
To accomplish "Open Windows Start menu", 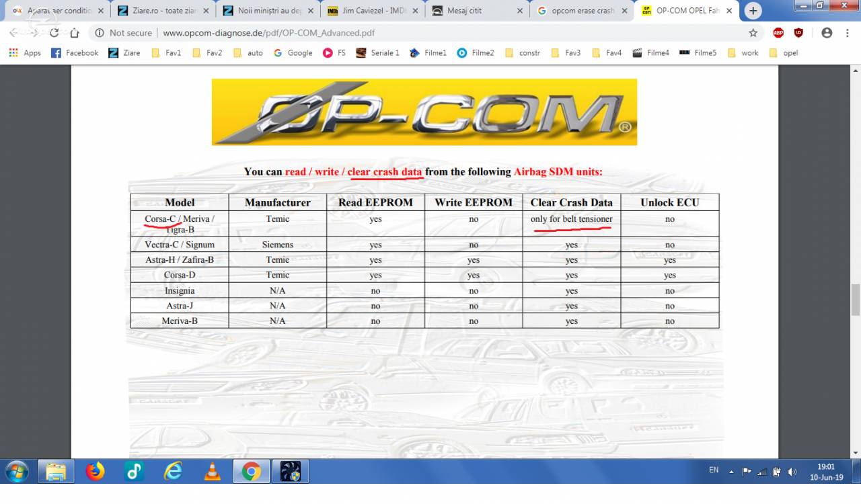I will click(x=16, y=472).
